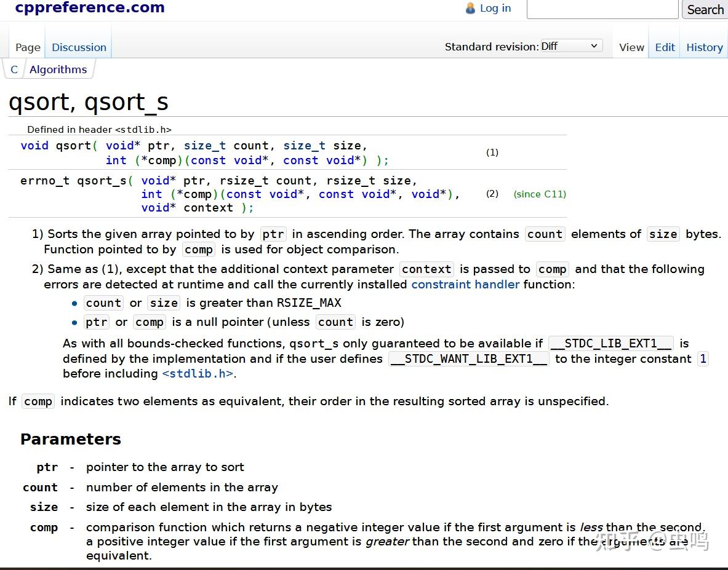Screen dimensions: 728x570
Task: Click size_t type in qsort declaration
Action: coord(205,146)
